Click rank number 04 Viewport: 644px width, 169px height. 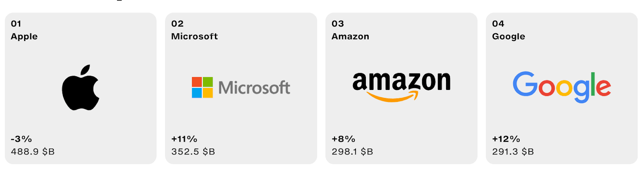[x=498, y=24]
